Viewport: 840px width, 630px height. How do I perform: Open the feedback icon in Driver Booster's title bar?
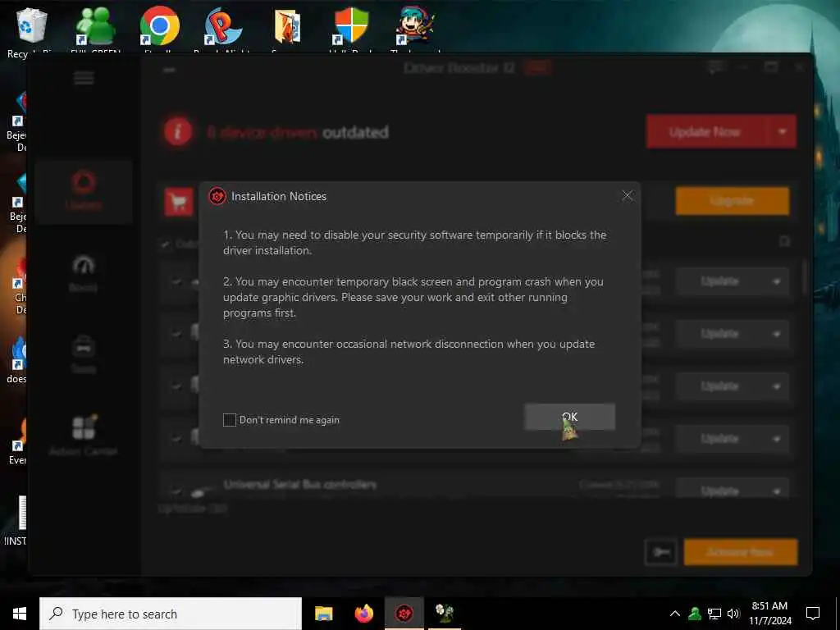pyautogui.click(x=715, y=67)
